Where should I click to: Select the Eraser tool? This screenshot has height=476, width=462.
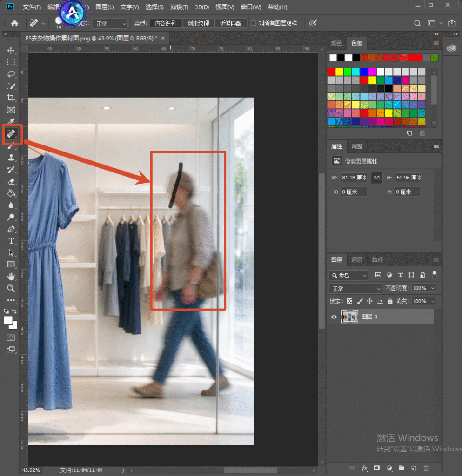pyautogui.click(x=11, y=182)
